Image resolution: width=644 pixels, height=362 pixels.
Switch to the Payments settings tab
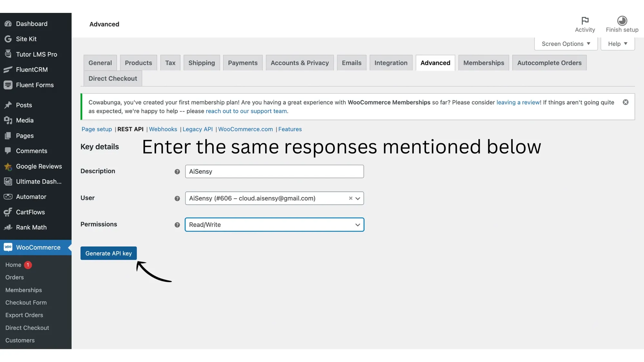242,63
